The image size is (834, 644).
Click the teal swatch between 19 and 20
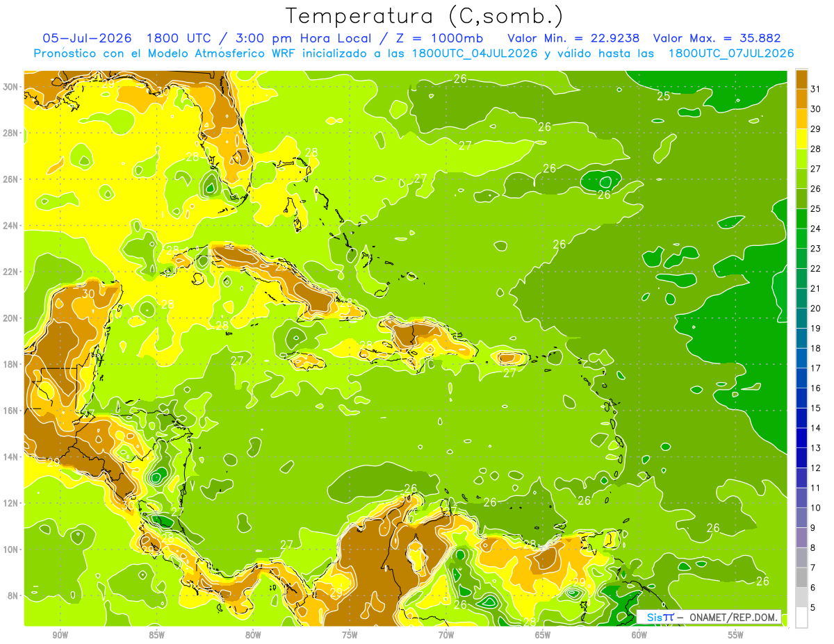801,319
